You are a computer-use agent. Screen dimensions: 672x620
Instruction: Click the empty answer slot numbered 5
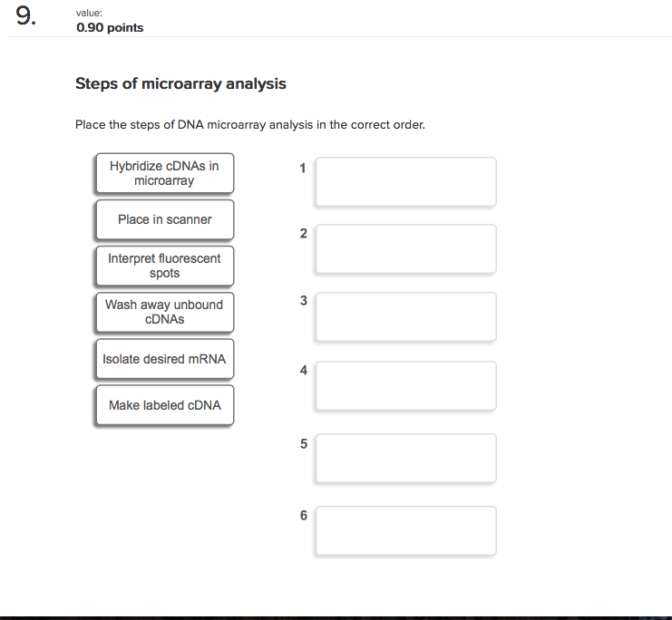[405, 458]
